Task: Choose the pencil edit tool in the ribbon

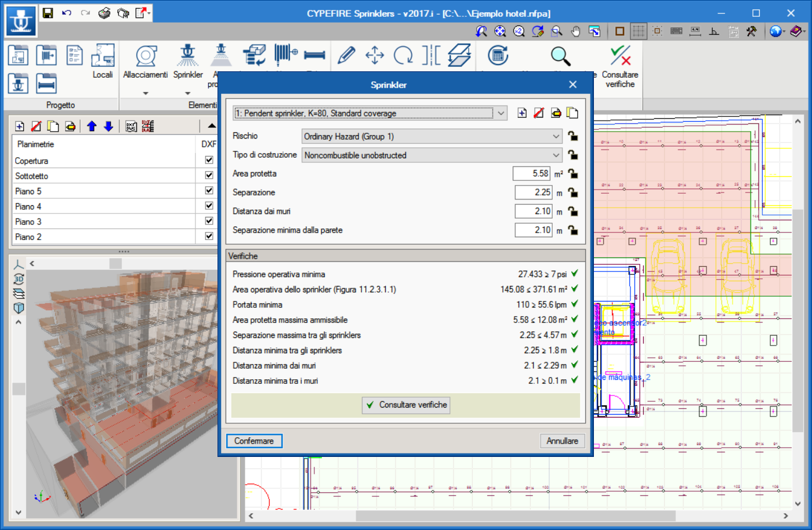Action: 346,55
